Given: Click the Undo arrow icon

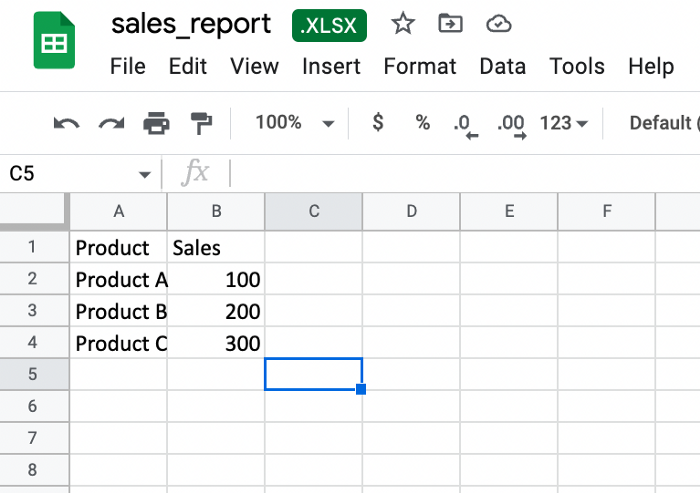Looking at the screenshot, I should click(x=67, y=123).
